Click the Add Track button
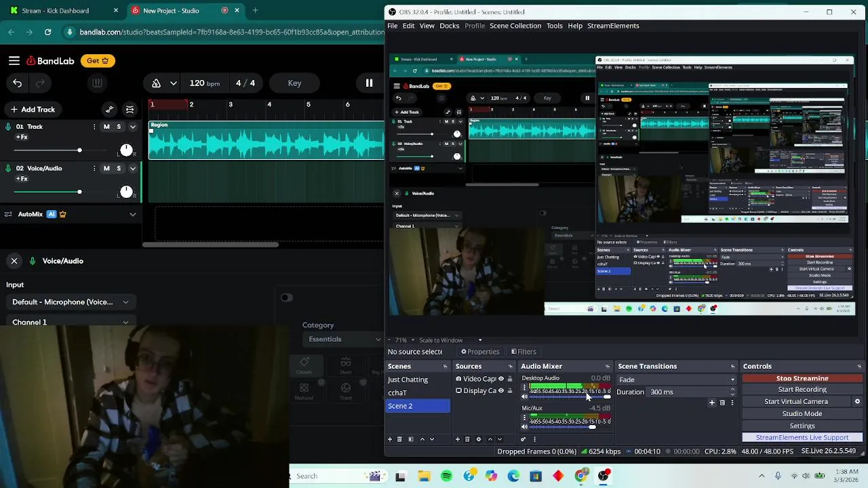The height and width of the screenshot is (488, 868). (33, 109)
